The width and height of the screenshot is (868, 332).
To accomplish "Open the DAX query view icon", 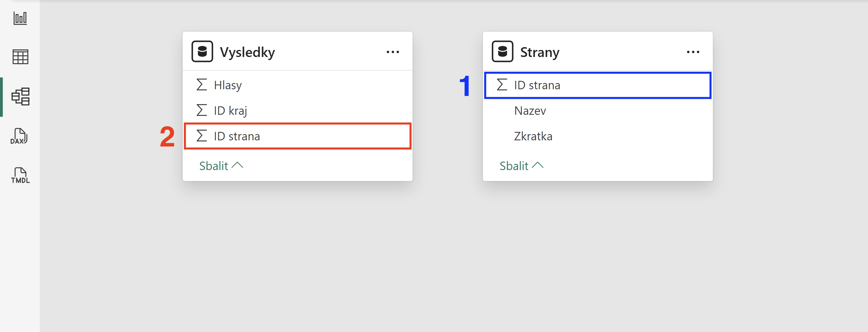I will [19, 136].
